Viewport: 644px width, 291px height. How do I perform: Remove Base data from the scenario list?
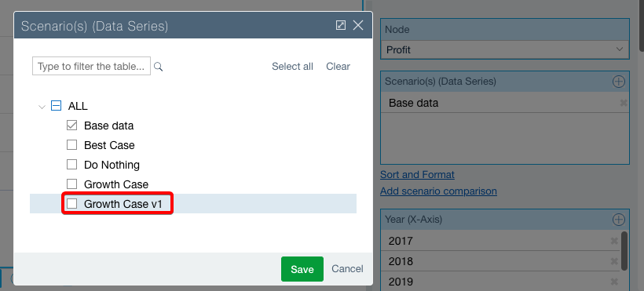tap(624, 103)
